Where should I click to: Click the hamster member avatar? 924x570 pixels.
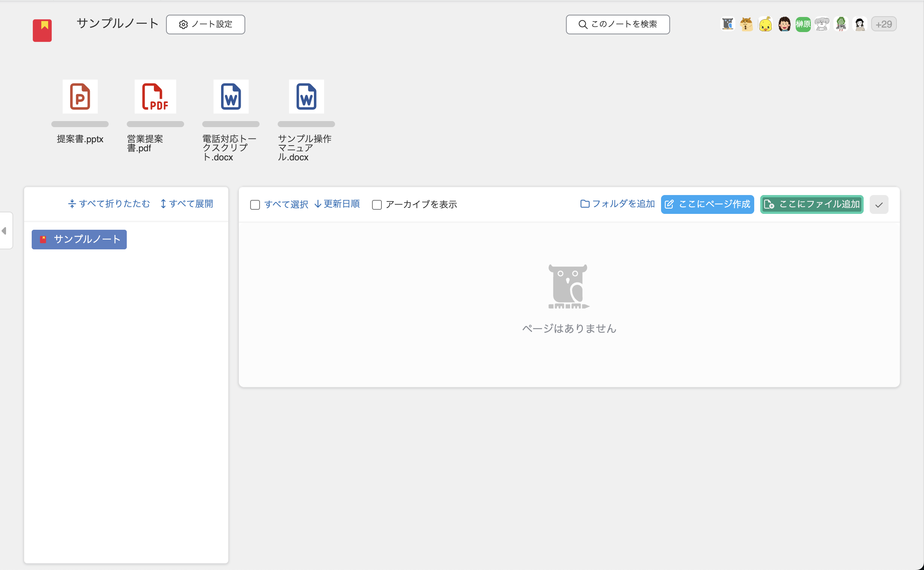[746, 25]
